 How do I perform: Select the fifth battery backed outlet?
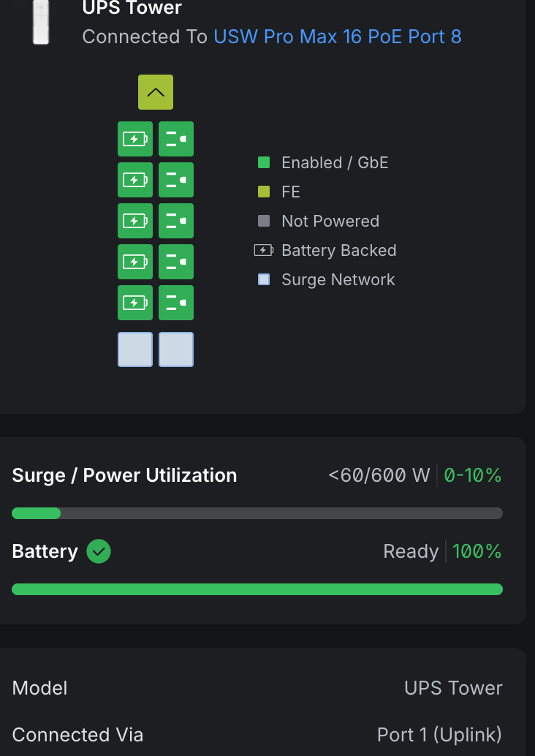(135, 303)
